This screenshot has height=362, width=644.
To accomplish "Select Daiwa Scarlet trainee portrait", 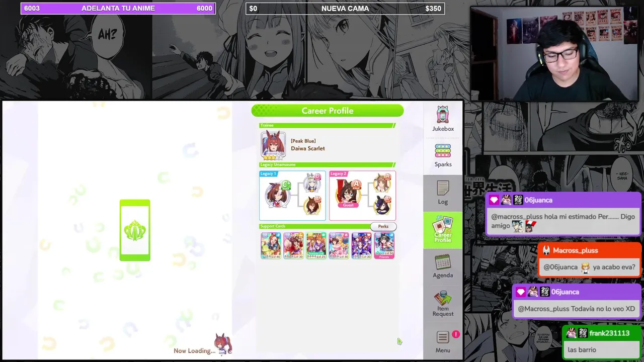I will pos(273,145).
